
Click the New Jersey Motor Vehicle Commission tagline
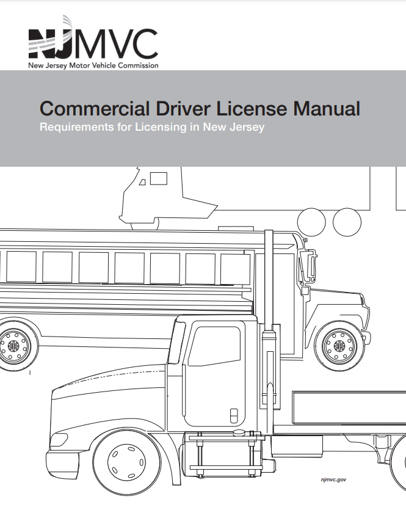tap(93, 65)
